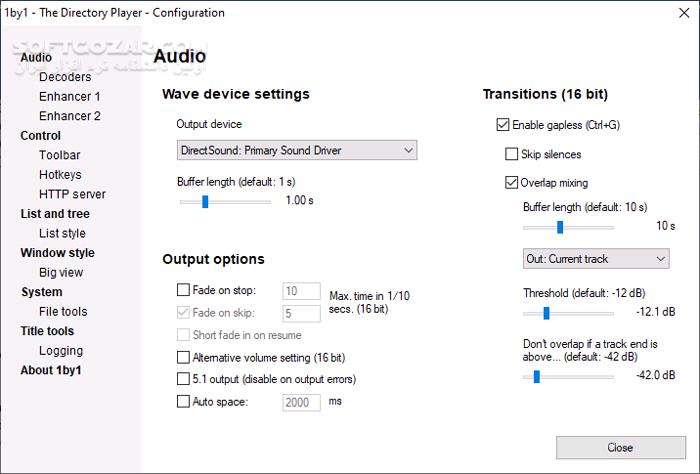The image size is (700, 474).
Task: Expand the Out: Current track dropdown
Action: point(596,259)
